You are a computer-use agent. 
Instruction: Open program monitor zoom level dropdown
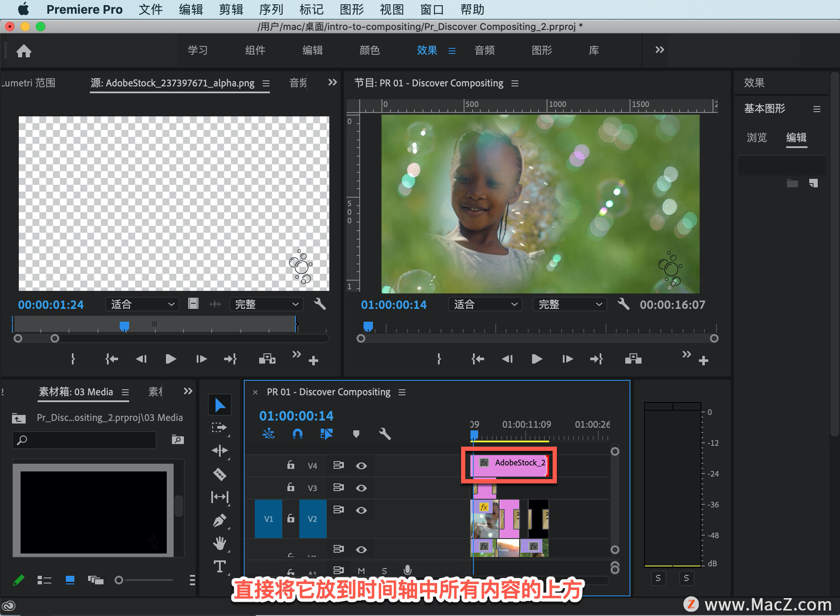(x=485, y=304)
